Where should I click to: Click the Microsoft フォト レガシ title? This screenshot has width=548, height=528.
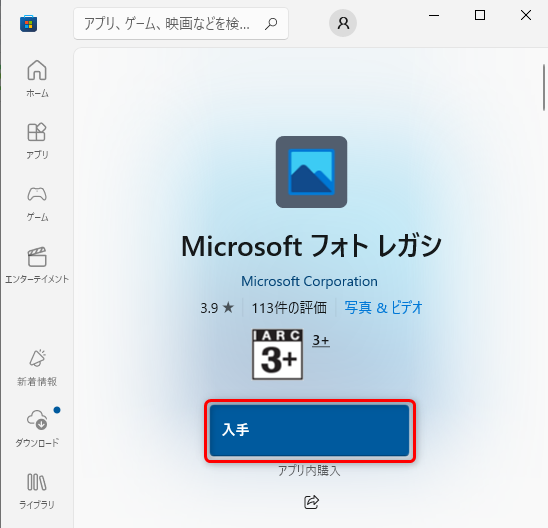[311, 246]
